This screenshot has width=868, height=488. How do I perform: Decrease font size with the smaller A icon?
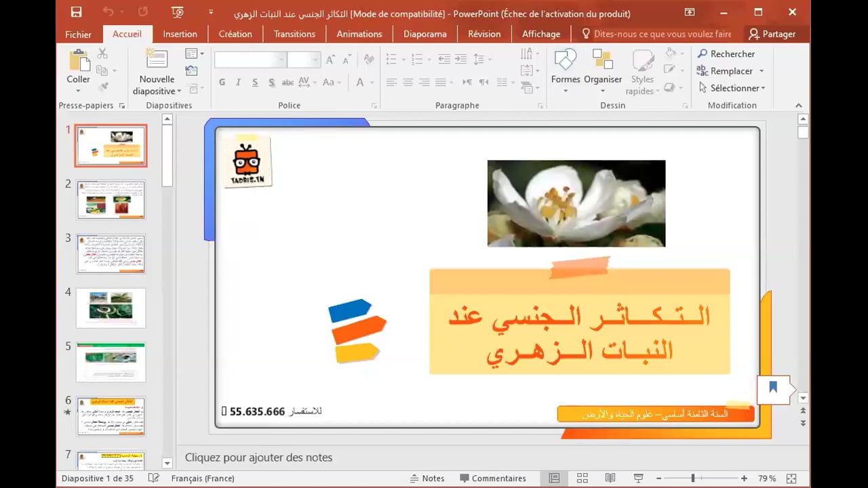click(x=348, y=60)
